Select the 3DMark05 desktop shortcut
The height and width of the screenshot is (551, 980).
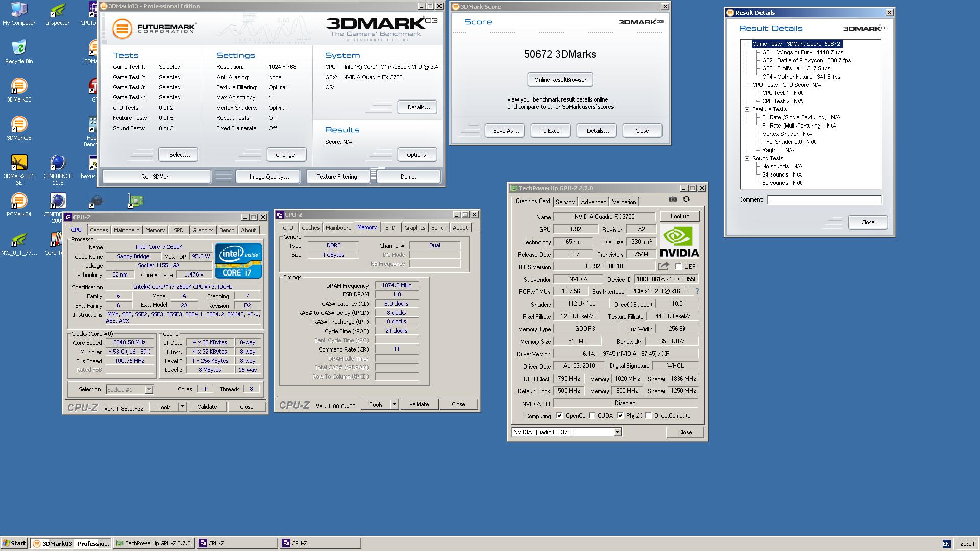coord(19,128)
